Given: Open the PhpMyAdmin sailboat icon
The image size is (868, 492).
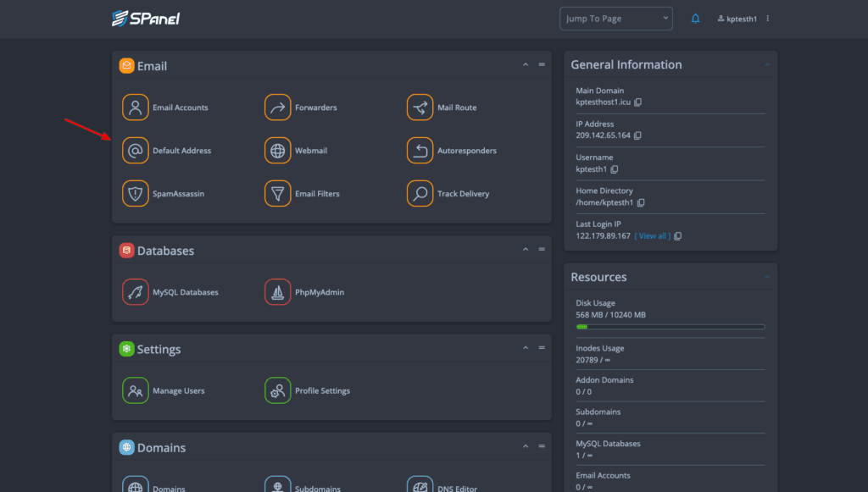Looking at the screenshot, I should [x=277, y=292].
